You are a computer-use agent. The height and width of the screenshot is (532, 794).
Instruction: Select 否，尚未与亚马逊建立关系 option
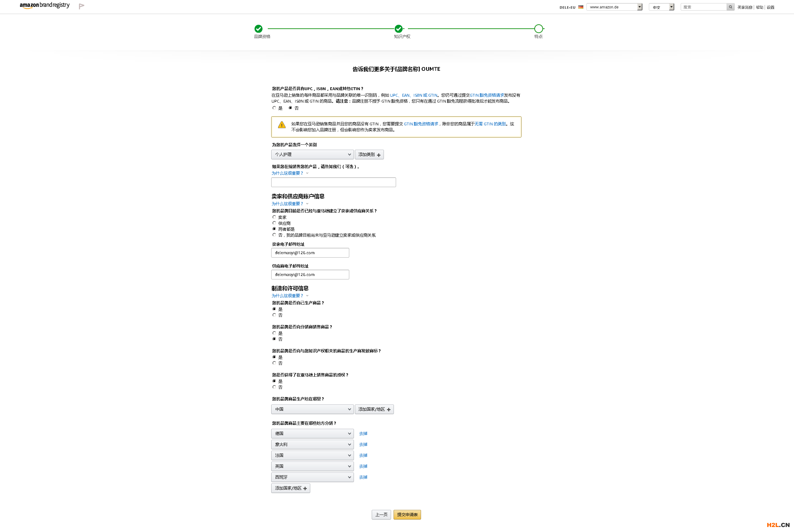(274, 235)
